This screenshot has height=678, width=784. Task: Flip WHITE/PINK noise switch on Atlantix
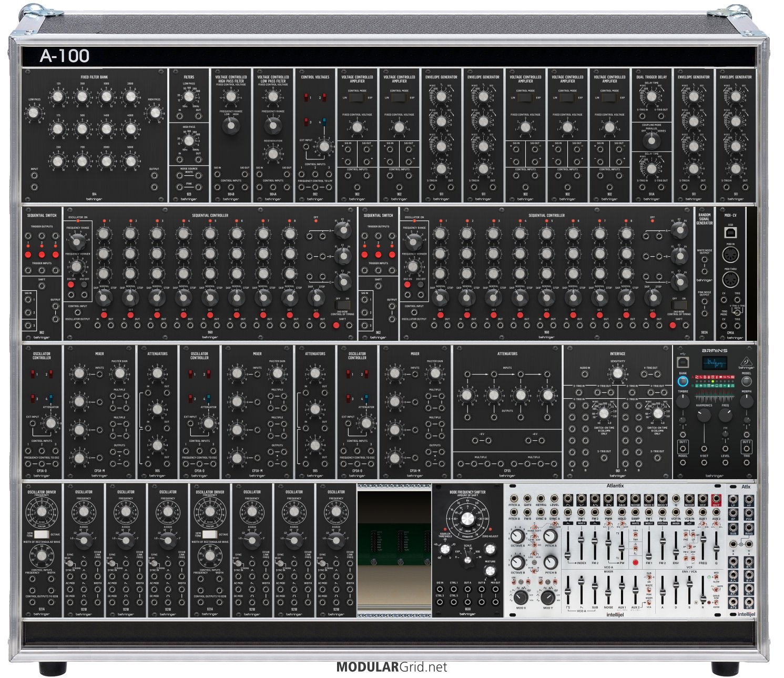click(649, 590)
